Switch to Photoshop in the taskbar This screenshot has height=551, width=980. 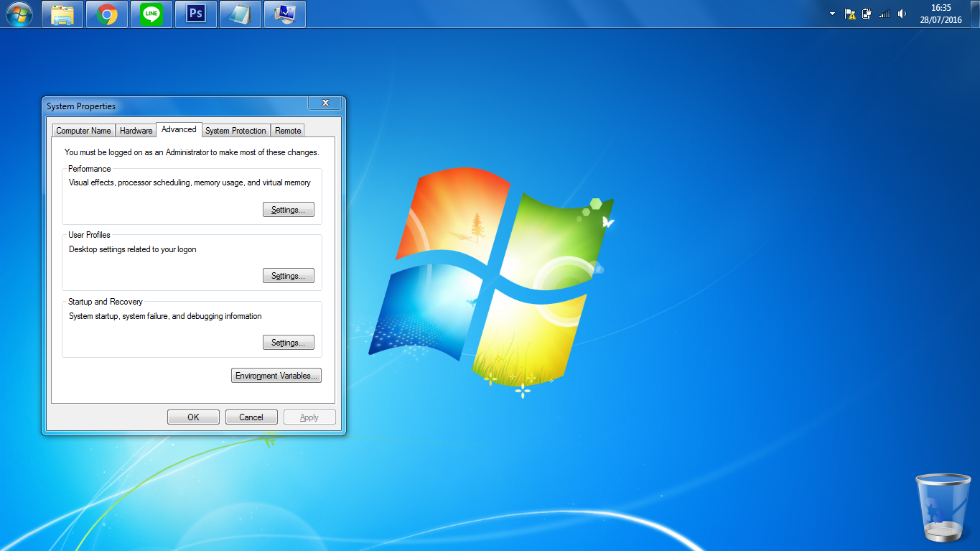pyautogui.click(x=196, y=14)
